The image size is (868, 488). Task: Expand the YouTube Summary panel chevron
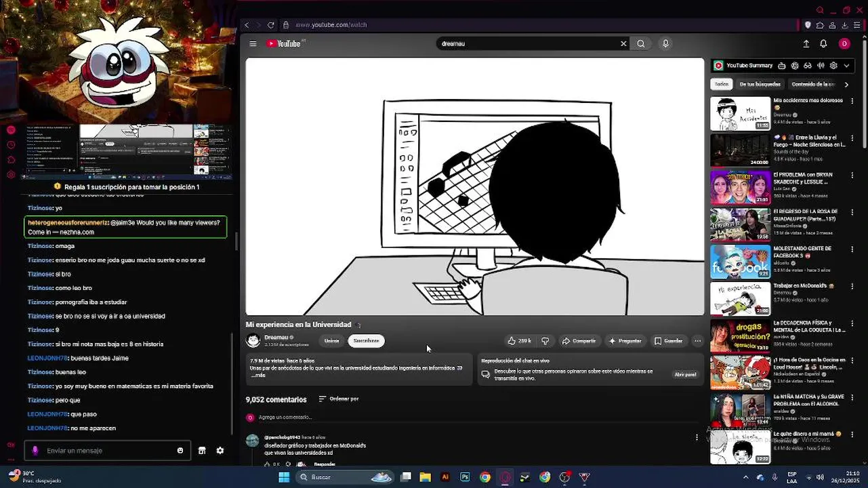coord(846,66)
